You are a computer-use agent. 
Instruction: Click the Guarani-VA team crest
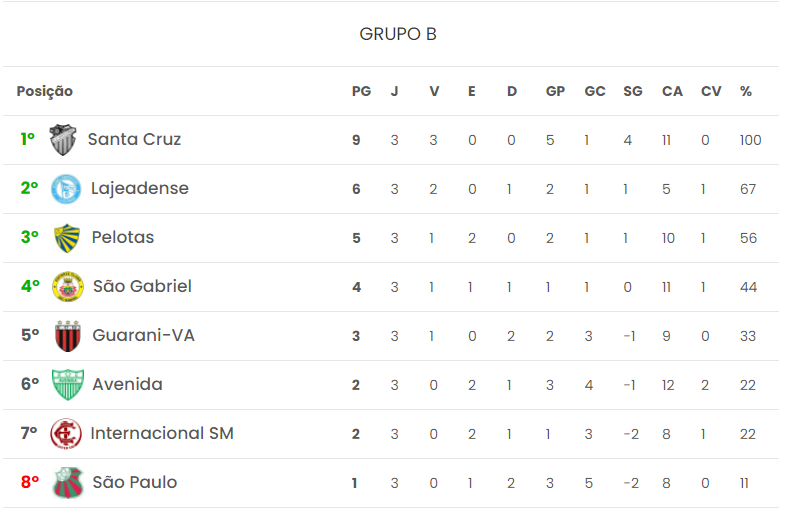(68, 336)
